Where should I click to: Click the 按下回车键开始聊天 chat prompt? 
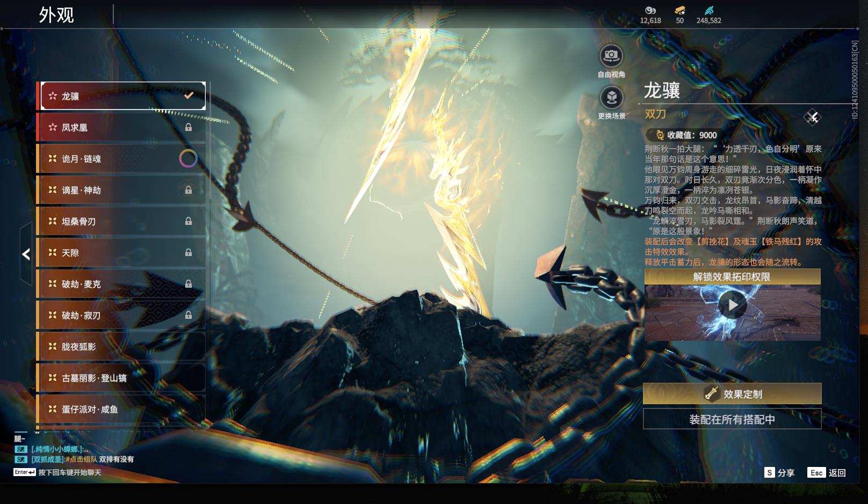point(70,472)
